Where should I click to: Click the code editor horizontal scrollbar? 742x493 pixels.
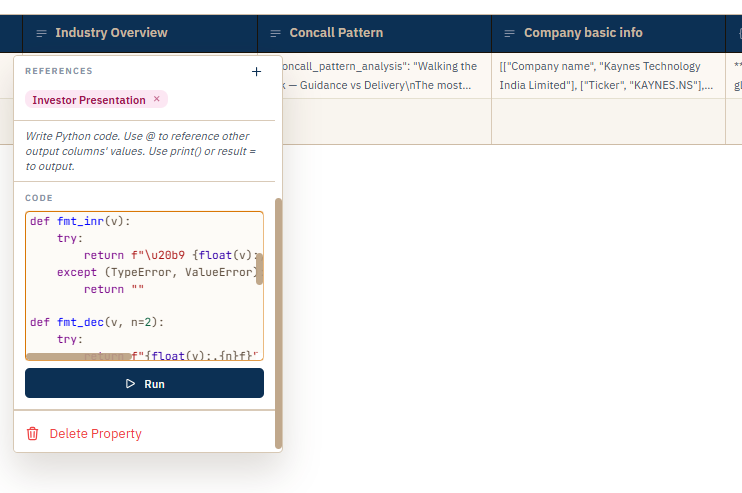(x=79, y=356)
